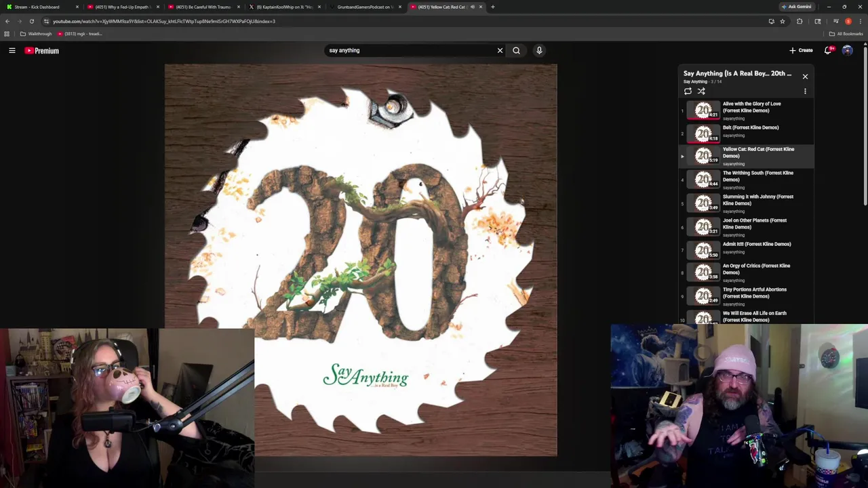Click thumbnail of 'Joel on Other Planets'
This screenshot has height=488, width=868.
pos(703,227)
